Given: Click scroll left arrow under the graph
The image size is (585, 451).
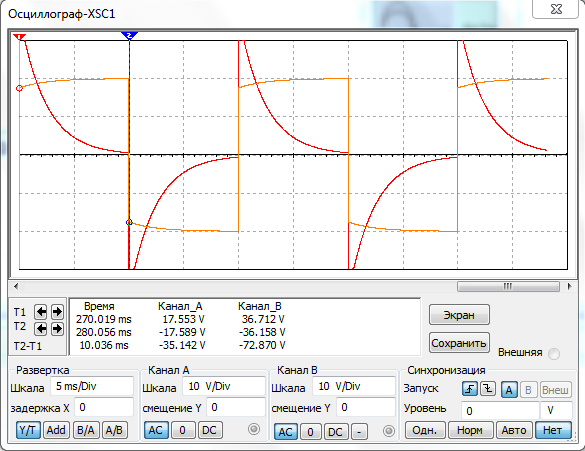Looking at the screenshot, I should (16, 286).
